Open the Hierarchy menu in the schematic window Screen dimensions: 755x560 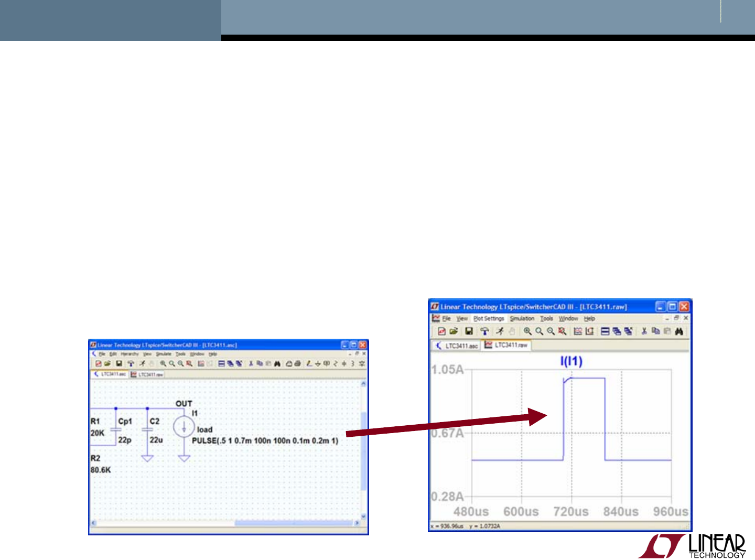(130, 354)
